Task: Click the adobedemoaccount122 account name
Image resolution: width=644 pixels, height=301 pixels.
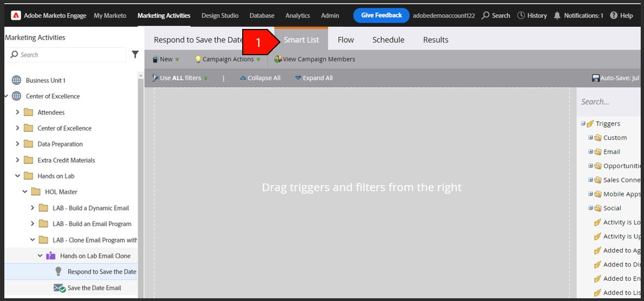Action: [443, 16]
